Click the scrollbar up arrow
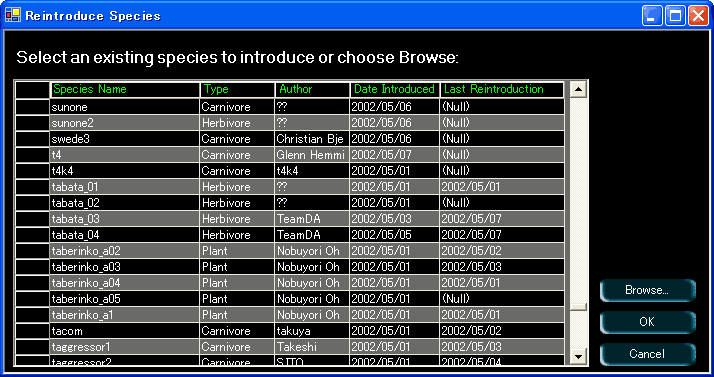The image size is (714, 377). point(578,89)
